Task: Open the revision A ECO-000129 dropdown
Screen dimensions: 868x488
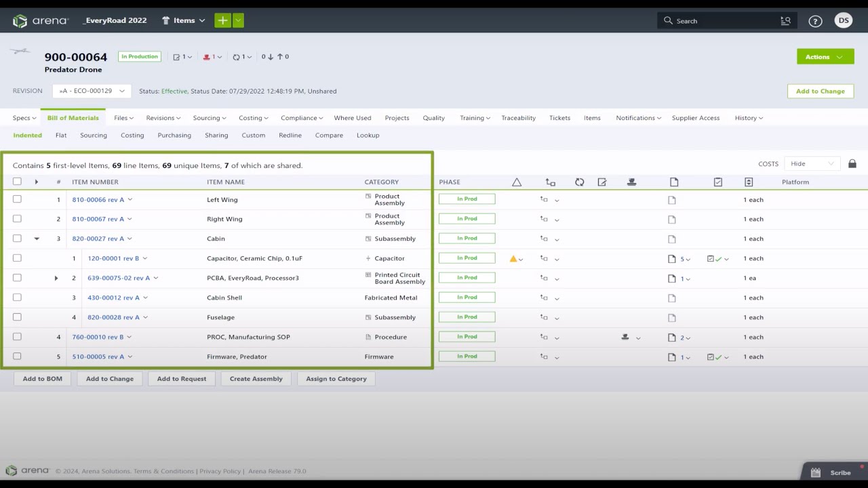Action: click(x=92, y=91)
